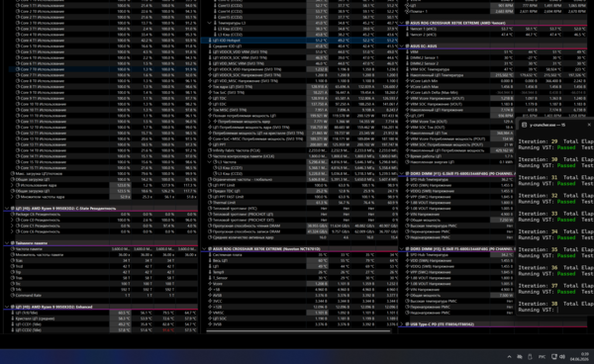
Task: Click the bolt icon beside ЦП TDC
Action: (210, 98)
